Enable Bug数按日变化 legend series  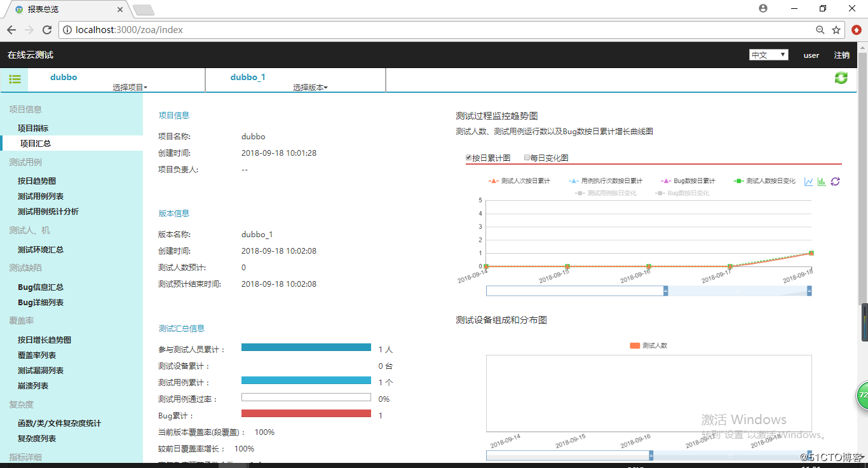point(682,193)
